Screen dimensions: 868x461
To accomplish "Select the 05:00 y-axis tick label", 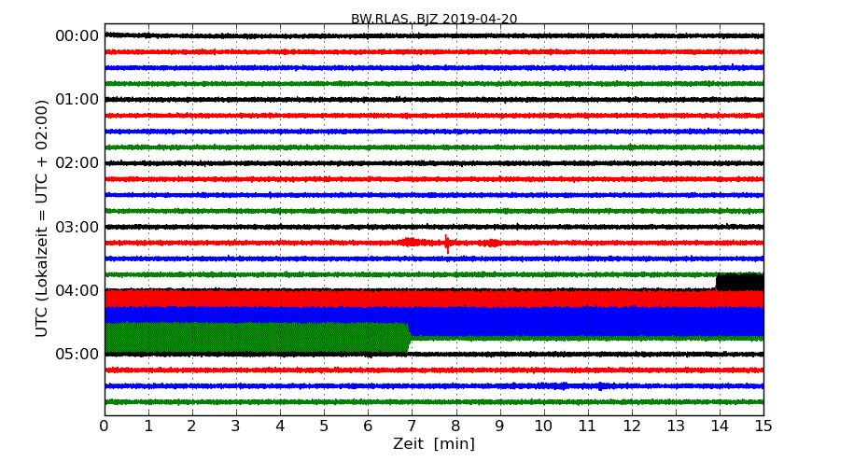I will (x=77, y=354).
